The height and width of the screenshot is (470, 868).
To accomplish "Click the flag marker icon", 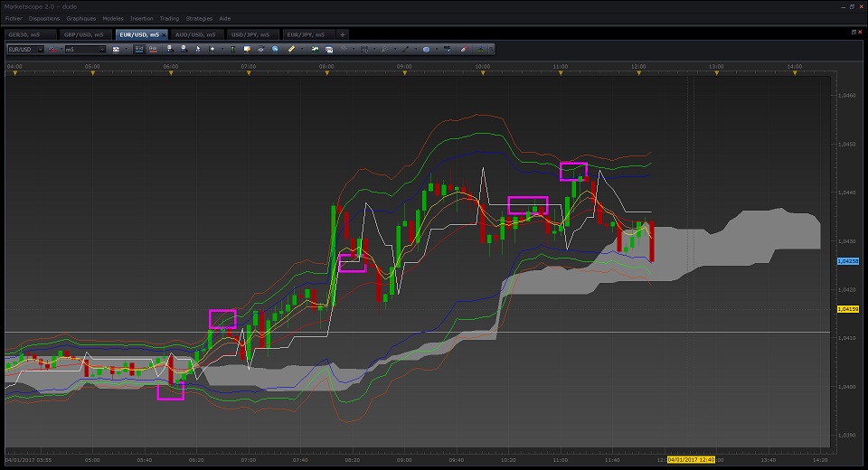I will tap(448, 50).
